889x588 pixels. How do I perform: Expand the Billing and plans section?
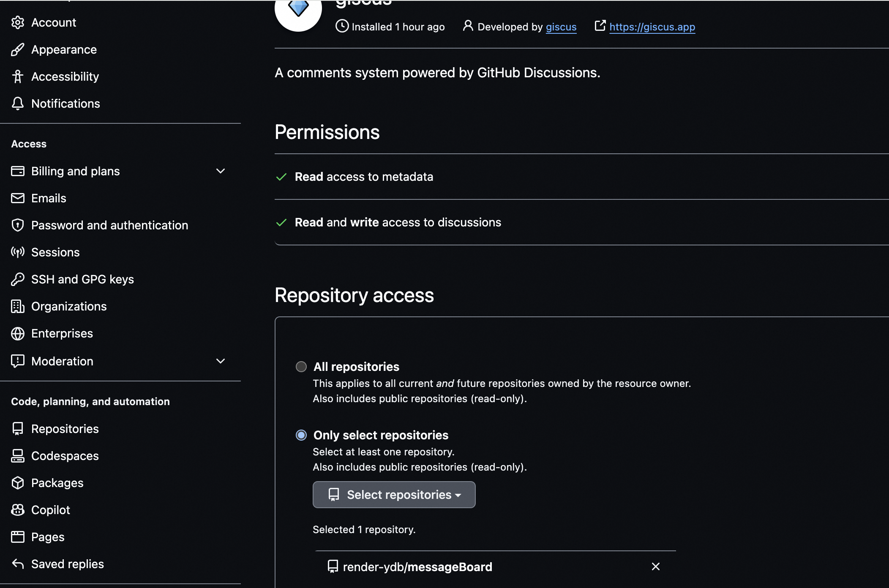(x=220, y=171)
